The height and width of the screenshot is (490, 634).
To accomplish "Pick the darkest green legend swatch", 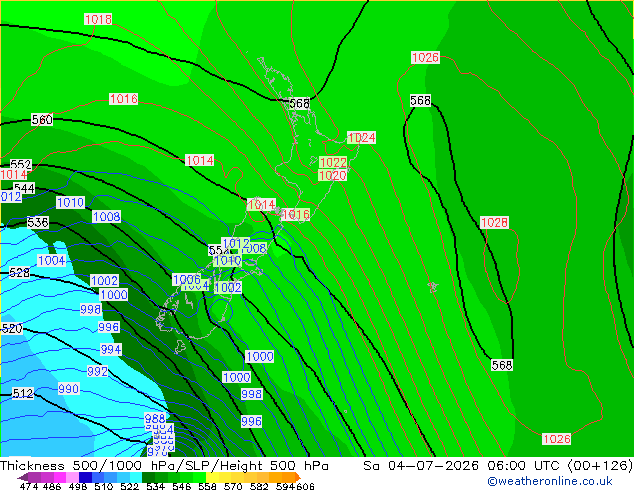I will click(148, 477).
